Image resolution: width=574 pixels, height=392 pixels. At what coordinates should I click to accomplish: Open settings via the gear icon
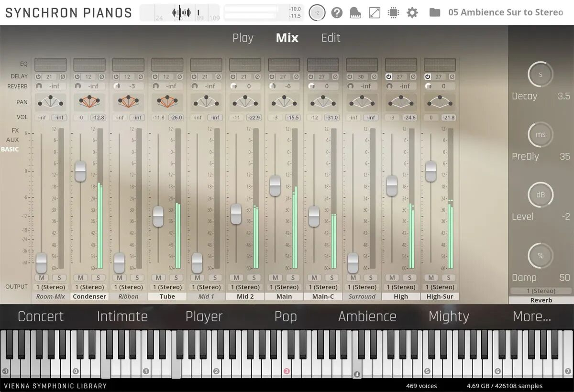pos(412,12)
